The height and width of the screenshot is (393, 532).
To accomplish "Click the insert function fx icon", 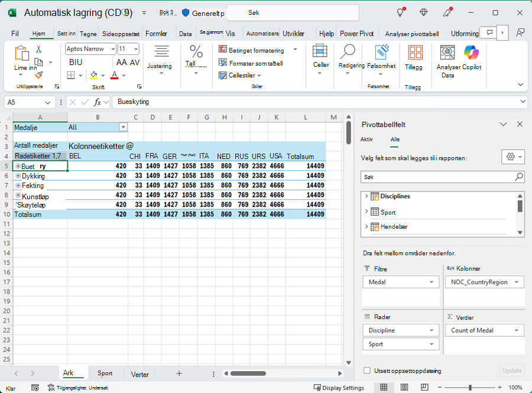I will tap(98, 102).
